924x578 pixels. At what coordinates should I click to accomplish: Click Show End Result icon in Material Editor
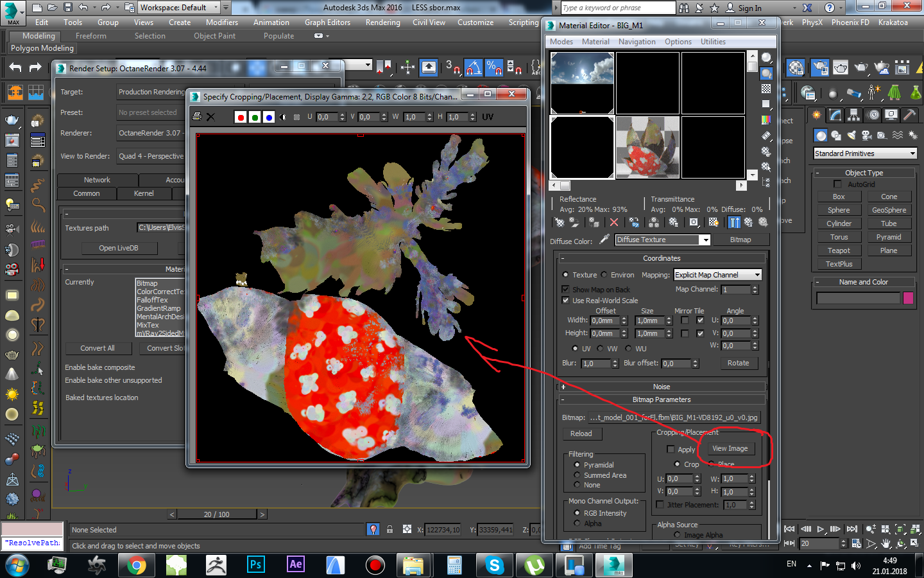pyautogui.click(x=734, y=222)
